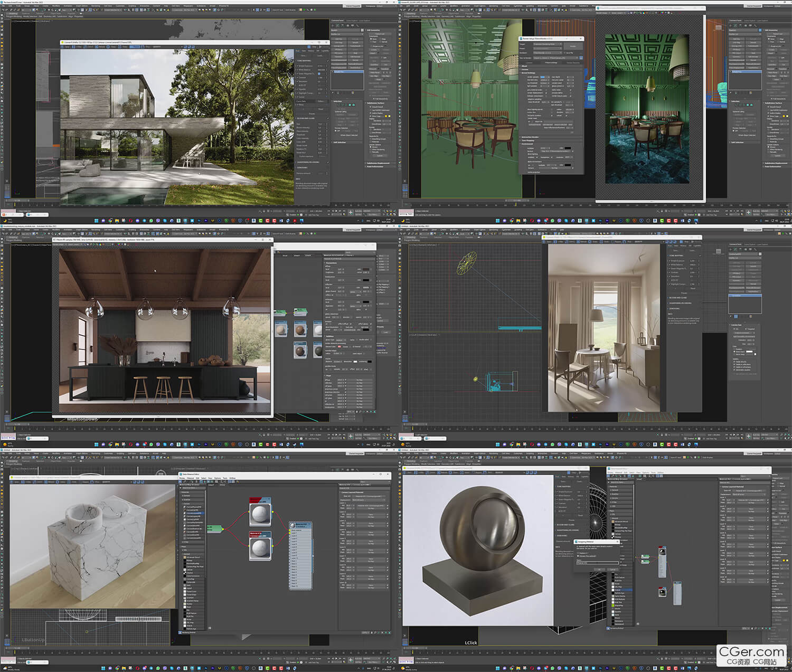Open diffuse color swatch in middle-left material parameters
The width and height of the screenshot is (792, 672).
tap(366, 269)
